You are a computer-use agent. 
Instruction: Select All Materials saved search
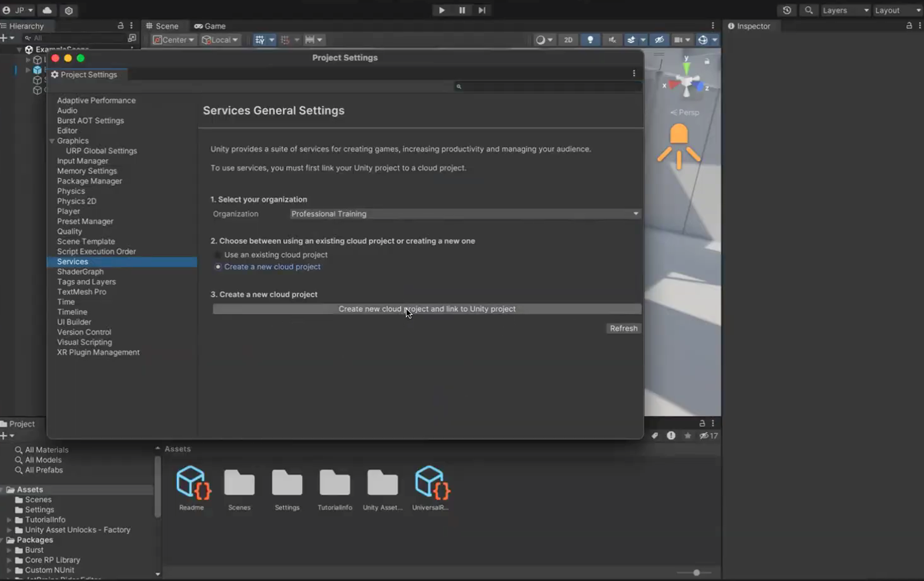coord(47,450)
